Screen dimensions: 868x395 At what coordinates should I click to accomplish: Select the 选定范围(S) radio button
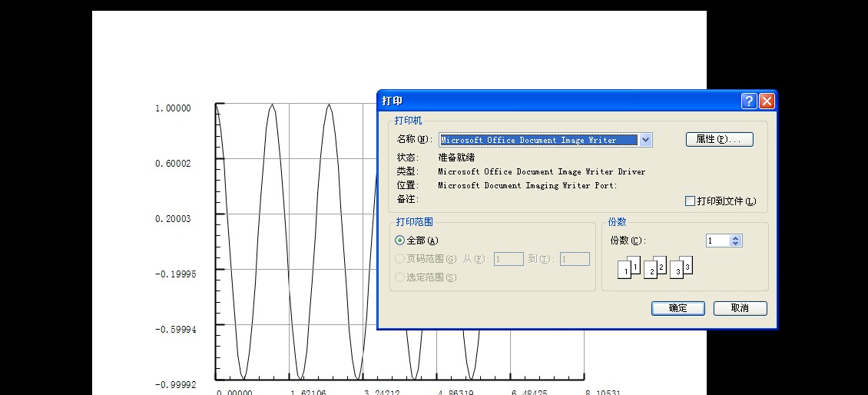point(399,277)
